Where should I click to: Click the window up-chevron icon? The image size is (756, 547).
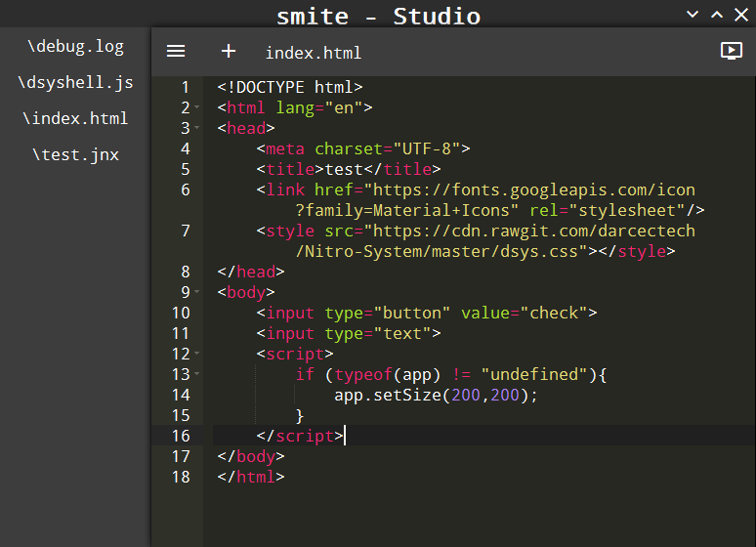717,14
